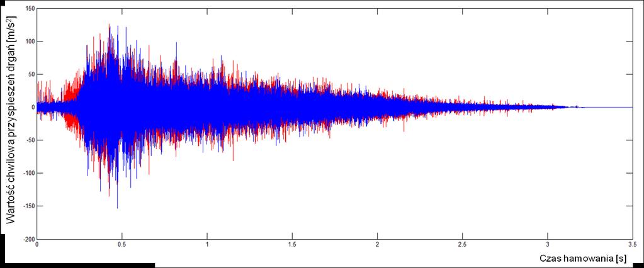Click the x-axis tick value 1.5

pyautogui.click(x=292, y=245)
